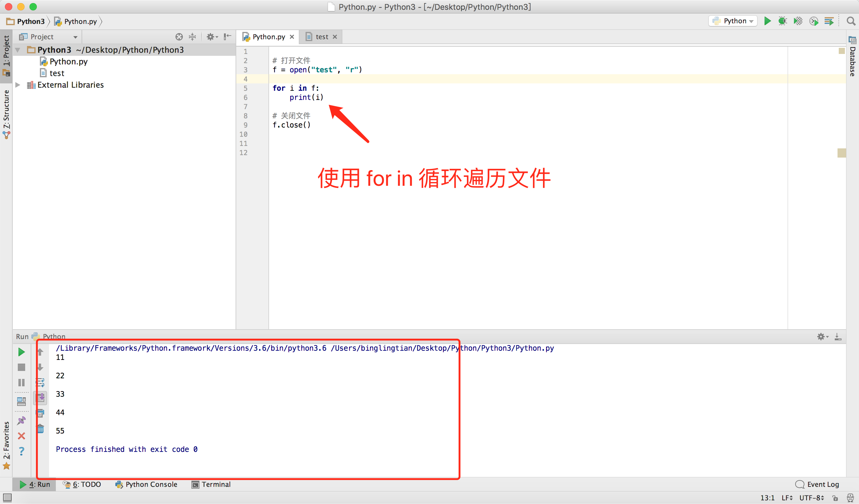Screen dimensions: 859x504
Task: Collapse the Python3 project folder
Action: tap(18, 50)
